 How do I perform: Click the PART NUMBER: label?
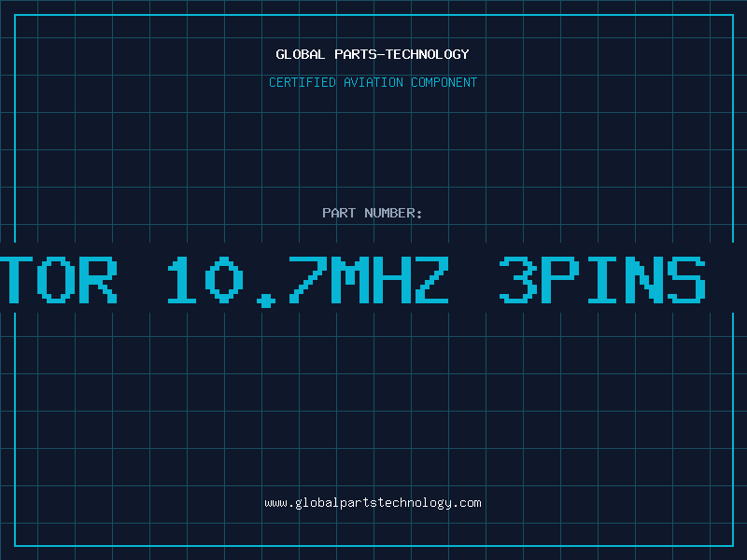coord(372,213)
